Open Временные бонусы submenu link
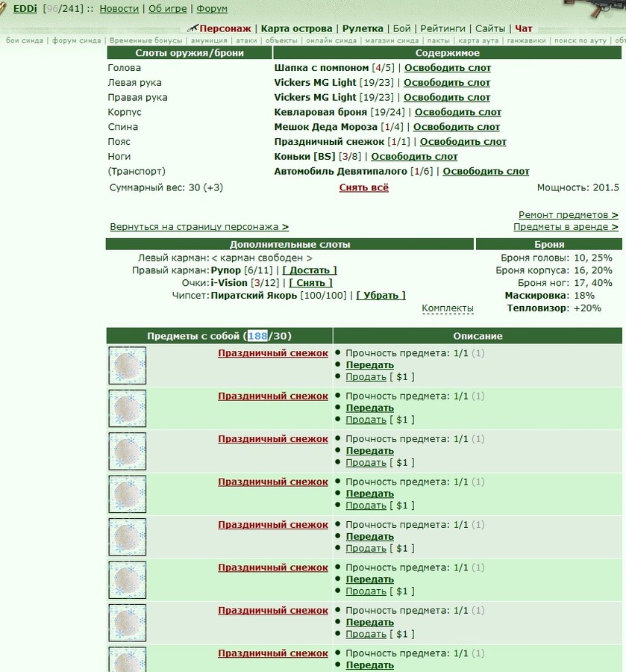626x672 pixels. tap(145, 40)
